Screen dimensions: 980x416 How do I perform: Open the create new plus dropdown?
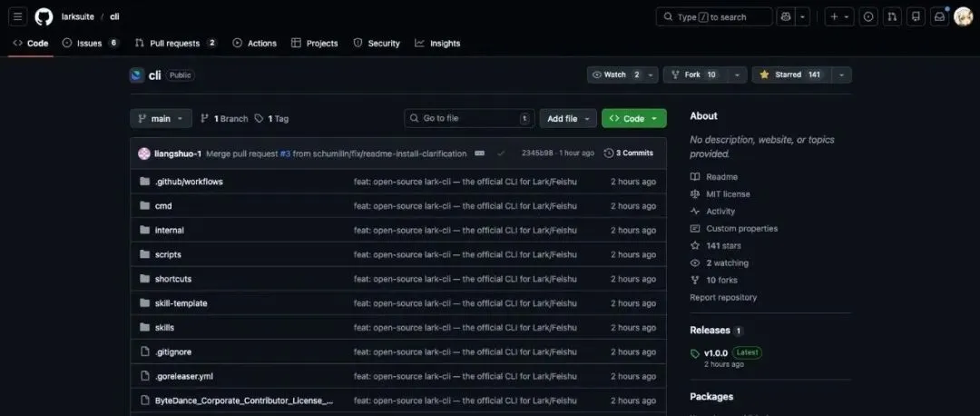(x=839, y=17)
